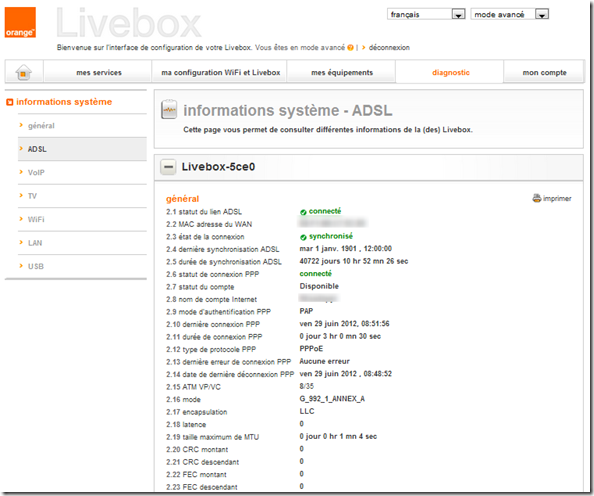Click the 2.8 nom de compte Internet label
This screenshot has width=594, height=496.
[211, 299]
